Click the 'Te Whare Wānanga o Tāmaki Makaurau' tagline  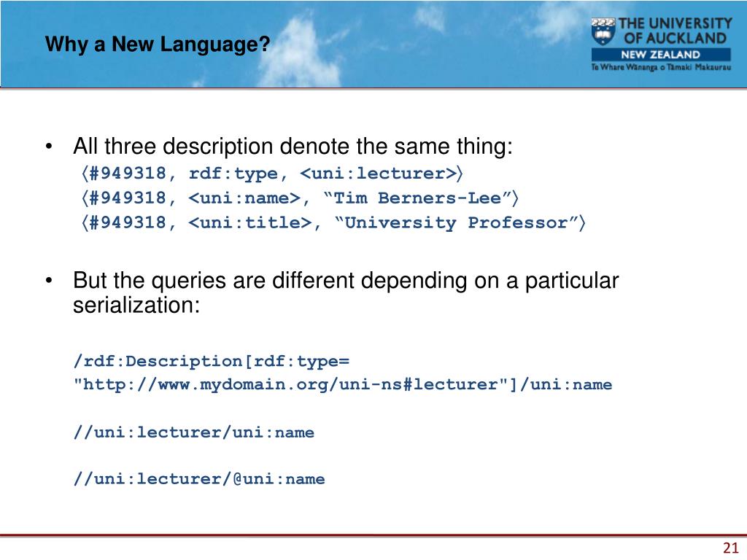[661, 67]
